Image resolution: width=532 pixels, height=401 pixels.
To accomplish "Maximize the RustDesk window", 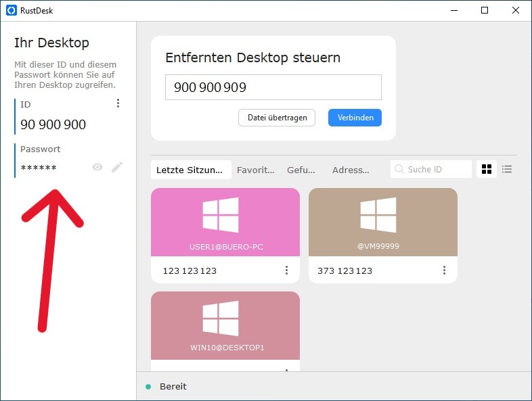I will point(485,11).
